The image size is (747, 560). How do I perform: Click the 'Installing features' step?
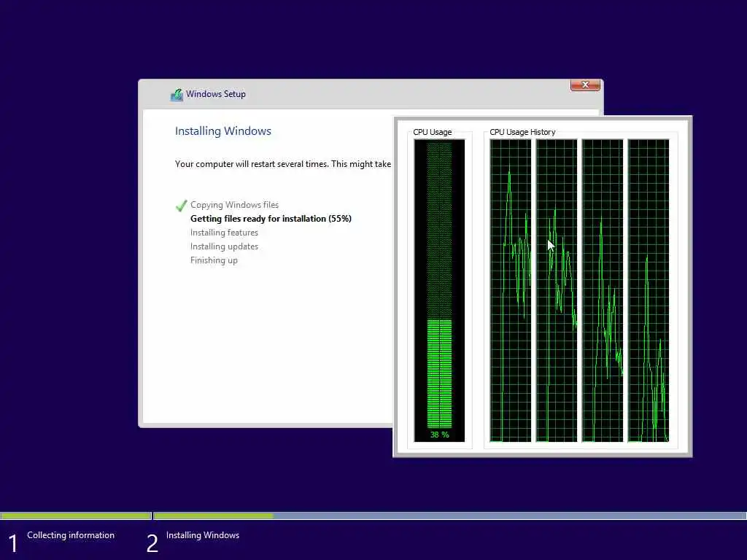[x=224, y=233]
